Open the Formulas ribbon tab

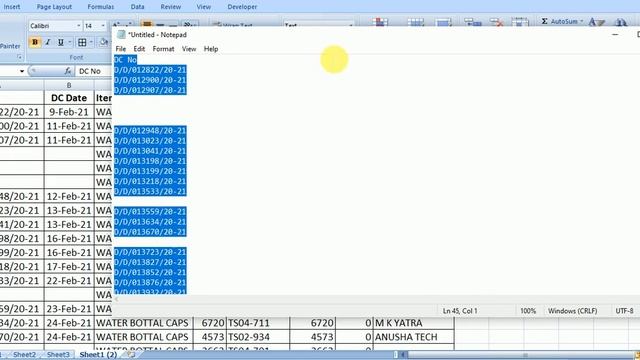coord(101,7)
